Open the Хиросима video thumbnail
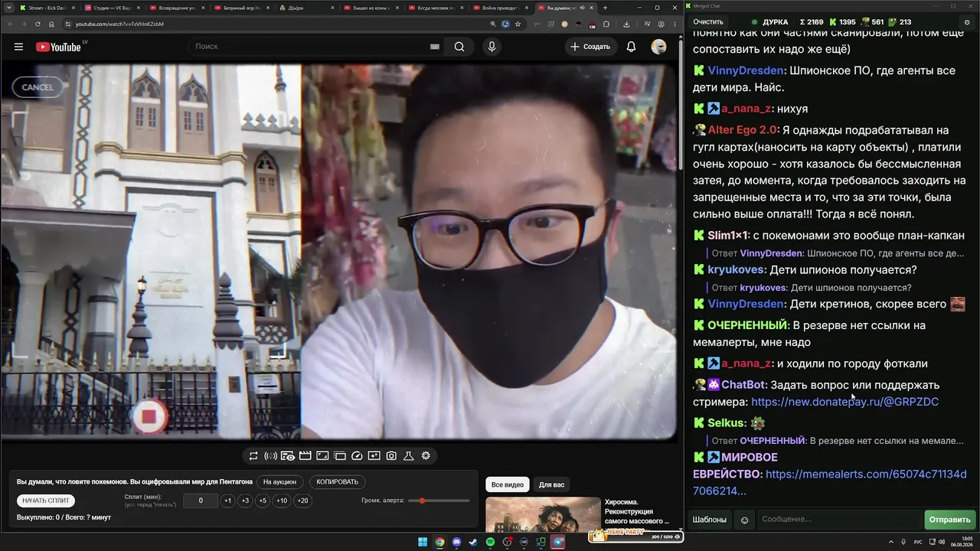This screenshot has width=980, height=551. point(543,515)
